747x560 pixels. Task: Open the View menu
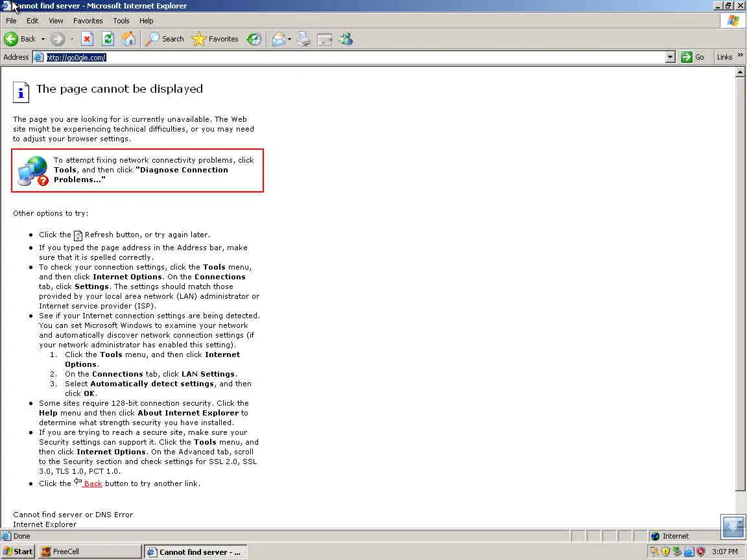56,21
